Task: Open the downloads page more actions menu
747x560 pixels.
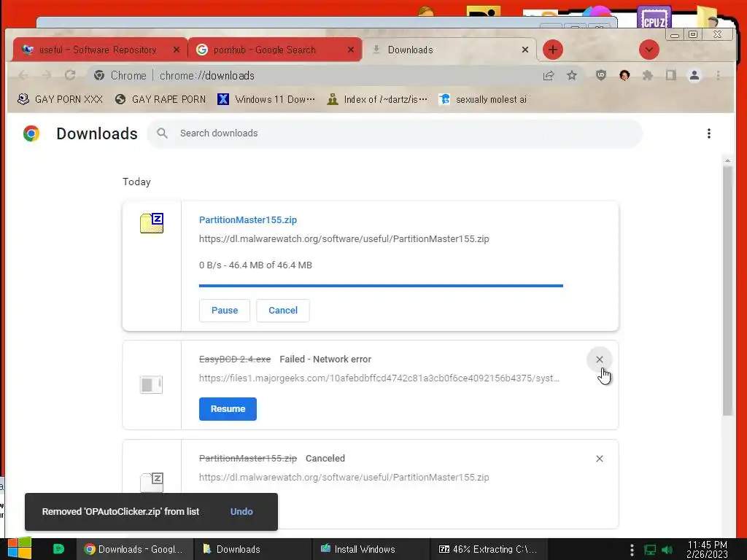Action: point(709,133)
